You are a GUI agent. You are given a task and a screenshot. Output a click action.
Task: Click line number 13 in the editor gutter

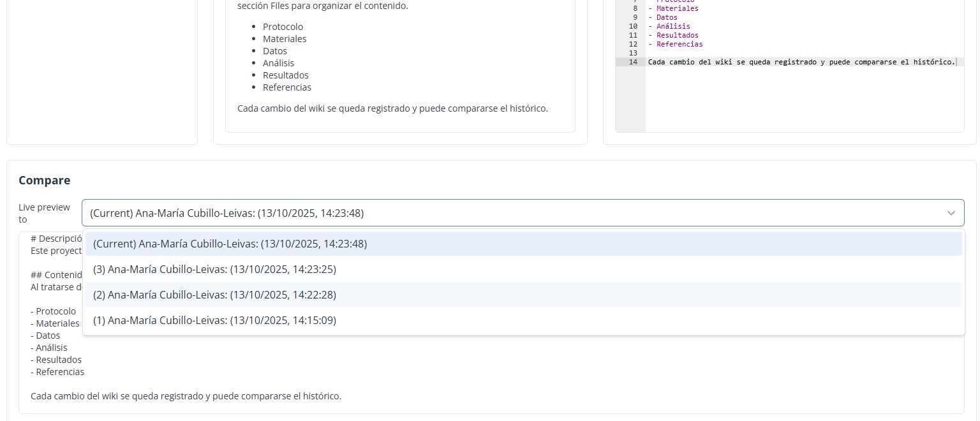[633, 53]
